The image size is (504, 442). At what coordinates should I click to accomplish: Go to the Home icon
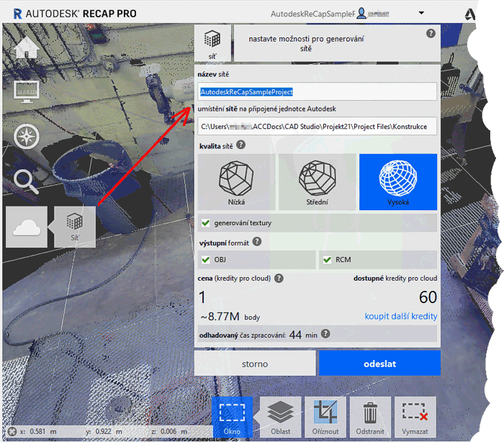point(27,48)
